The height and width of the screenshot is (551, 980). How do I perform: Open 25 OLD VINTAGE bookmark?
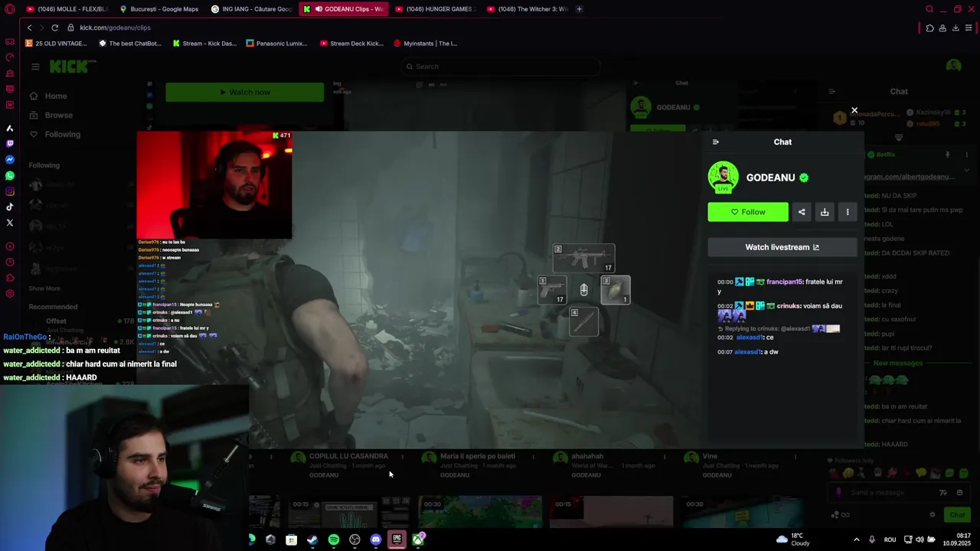57,44
